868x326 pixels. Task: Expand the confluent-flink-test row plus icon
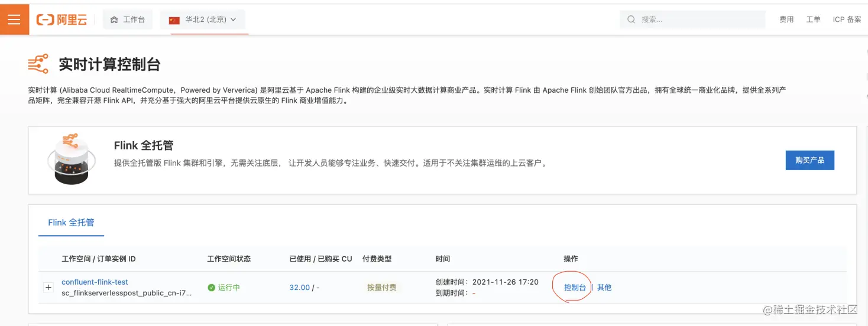tap(48, 287)
